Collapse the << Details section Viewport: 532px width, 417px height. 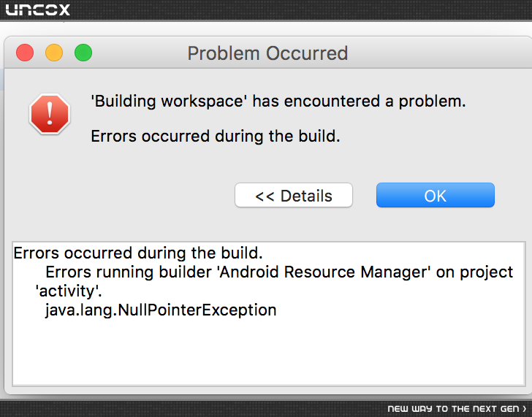294,195
